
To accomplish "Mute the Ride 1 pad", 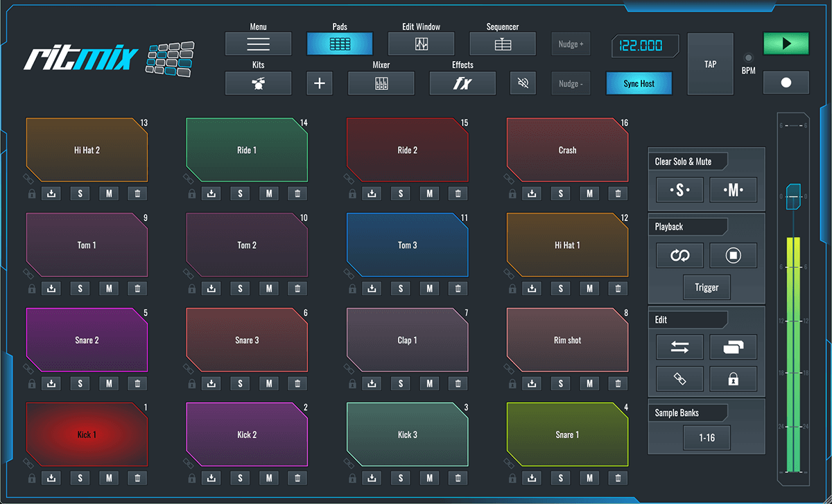I will click(x=269, y=193).
